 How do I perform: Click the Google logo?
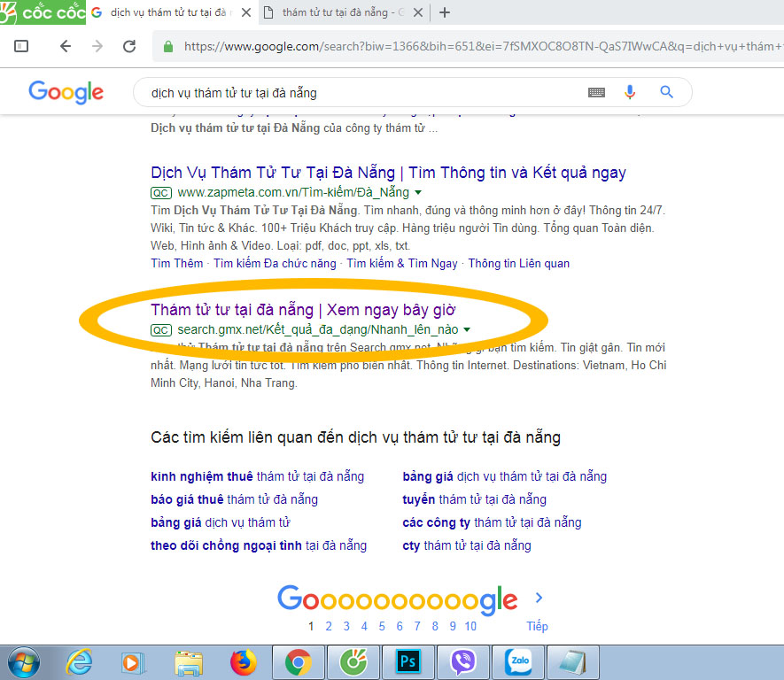66,92
